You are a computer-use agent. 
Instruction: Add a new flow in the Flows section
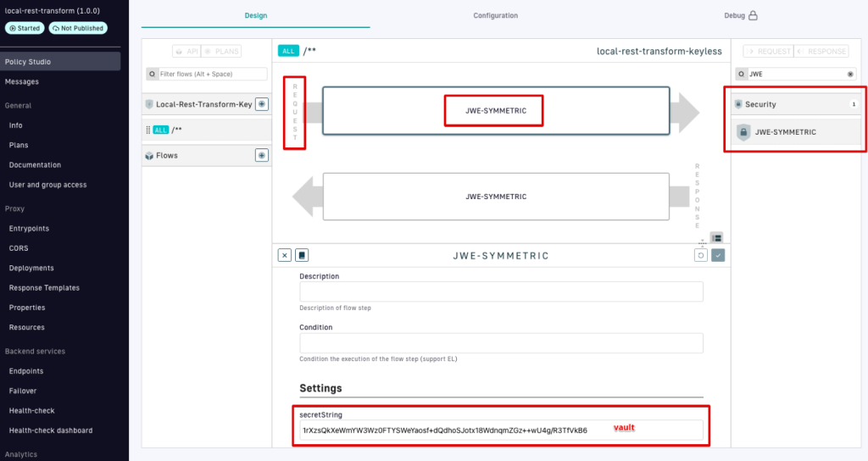pos(262,156)
